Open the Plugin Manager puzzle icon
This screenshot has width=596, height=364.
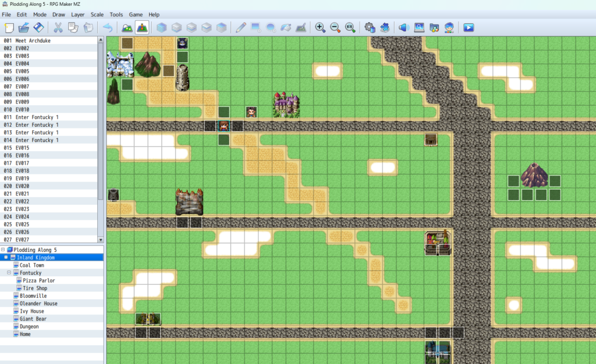[x=385, y=28]
